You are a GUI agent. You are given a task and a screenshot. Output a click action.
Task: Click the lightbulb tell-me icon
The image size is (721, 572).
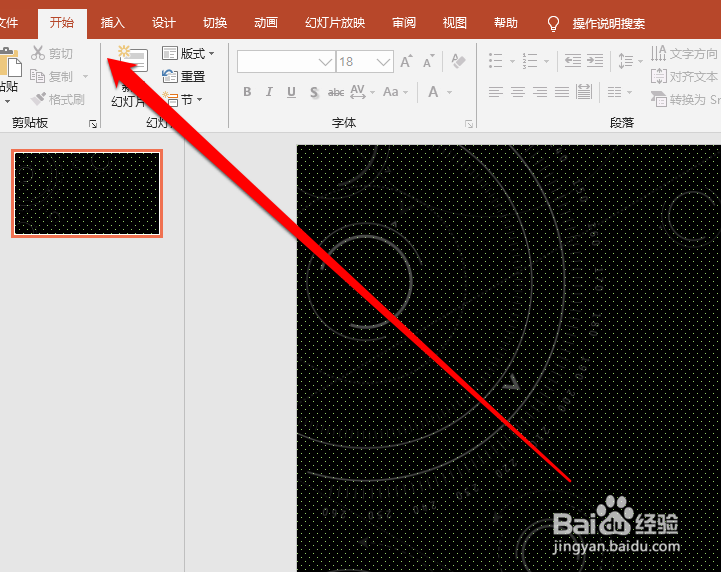tap(554, 23)
